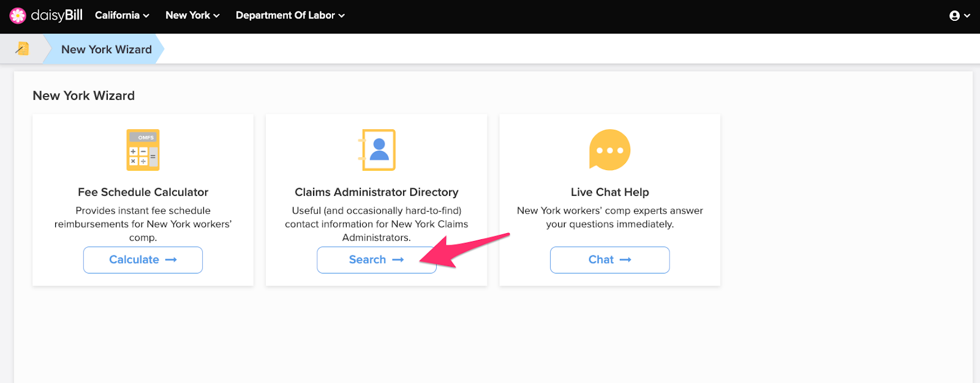980x383 pixels.
Task: Open the Department Of Labor dropdown
Action: point(290,15)
